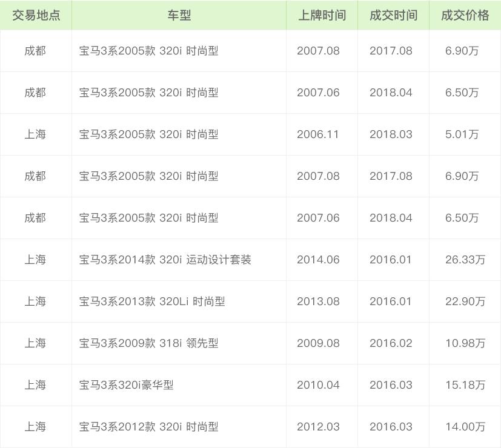Select the 10.98万 price value
501x448 pixels.
tap(465, 343)
